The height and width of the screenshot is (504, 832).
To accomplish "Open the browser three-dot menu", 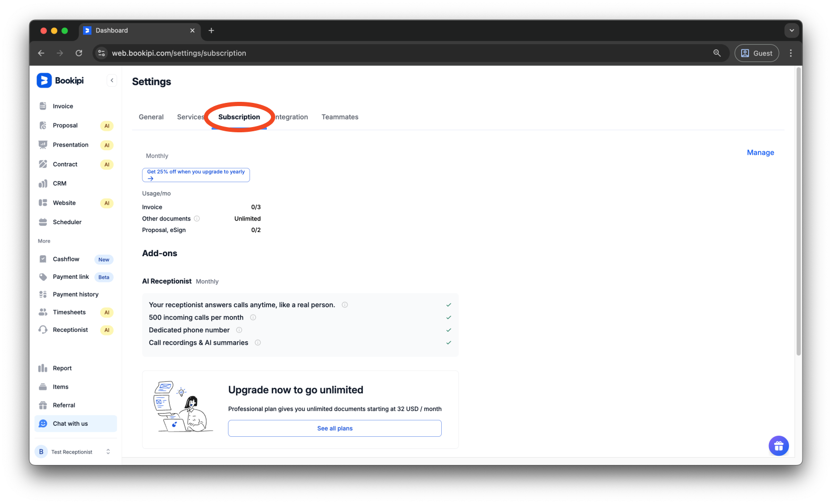I will tap(791, 53).
